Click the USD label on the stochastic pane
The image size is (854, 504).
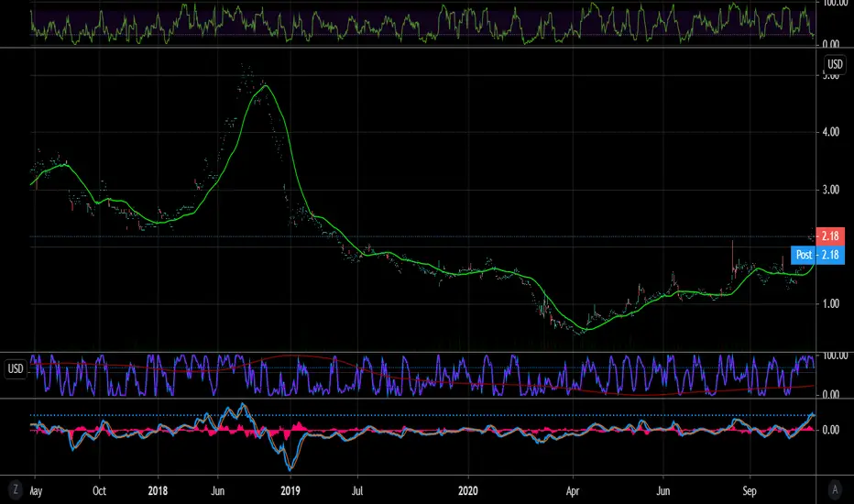(x=16, y=369)
